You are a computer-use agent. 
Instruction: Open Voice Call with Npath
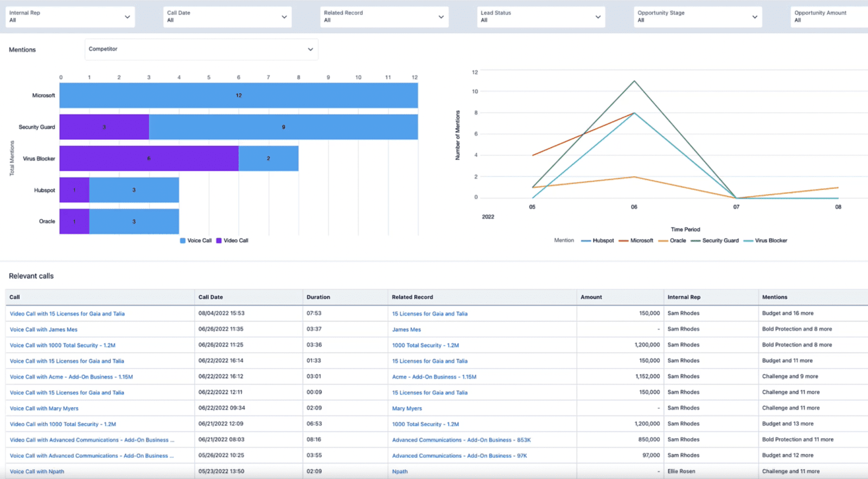click(x=37, y=471)
